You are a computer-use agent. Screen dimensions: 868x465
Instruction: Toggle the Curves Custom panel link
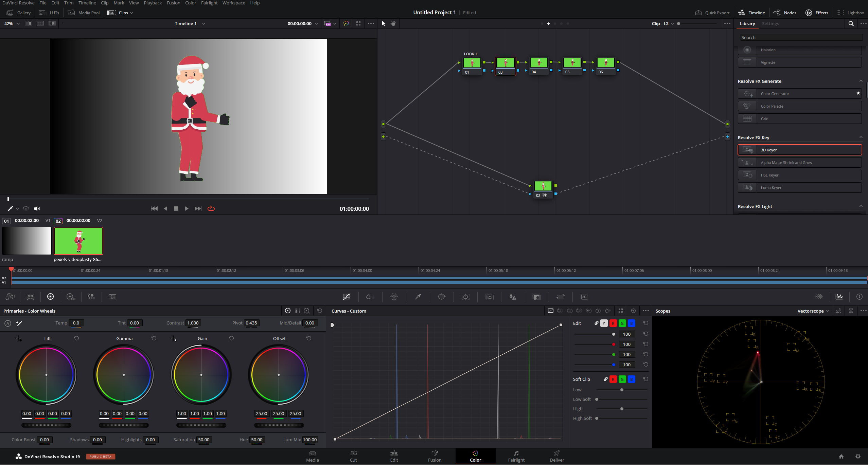(x=597, y=323)
